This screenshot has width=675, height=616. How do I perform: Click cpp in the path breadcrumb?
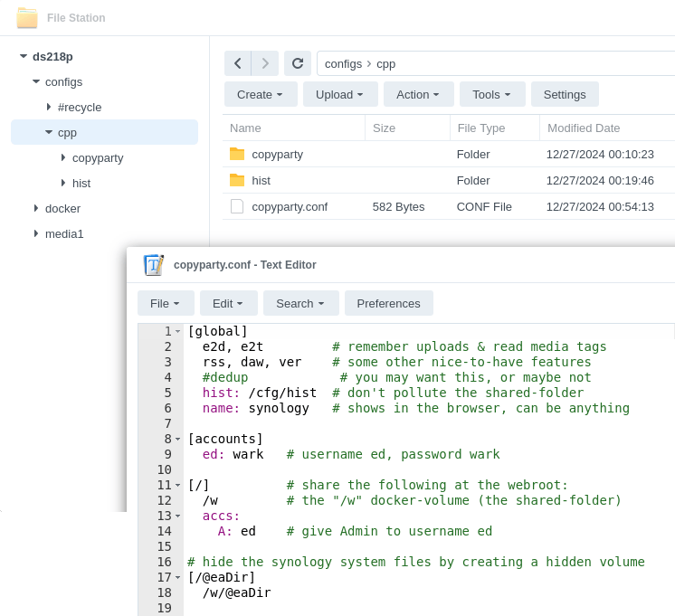click(385, 64)
